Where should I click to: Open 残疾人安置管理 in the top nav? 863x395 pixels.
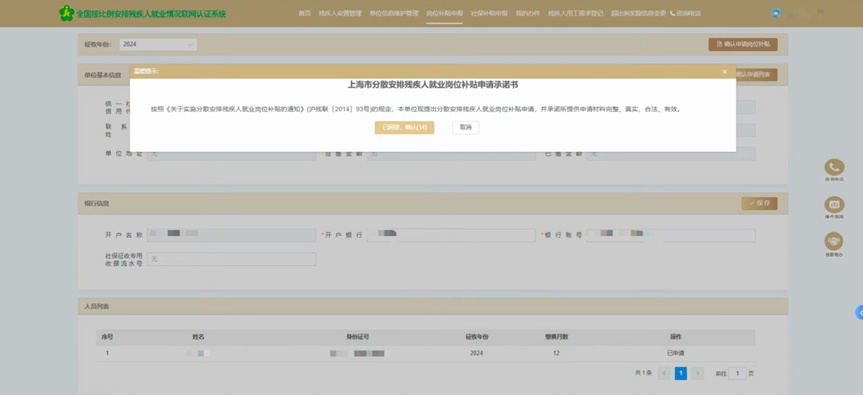(x=341, y=13)
